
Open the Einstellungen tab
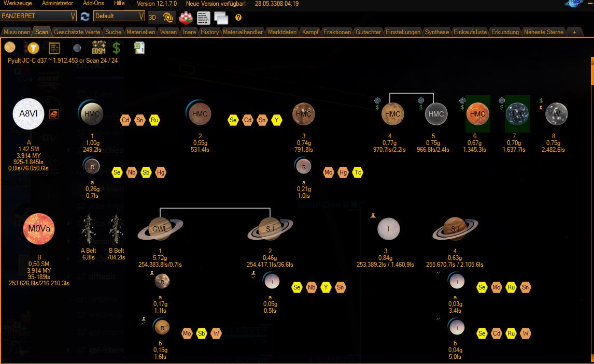pyautogui.click(x=403, y=32)
